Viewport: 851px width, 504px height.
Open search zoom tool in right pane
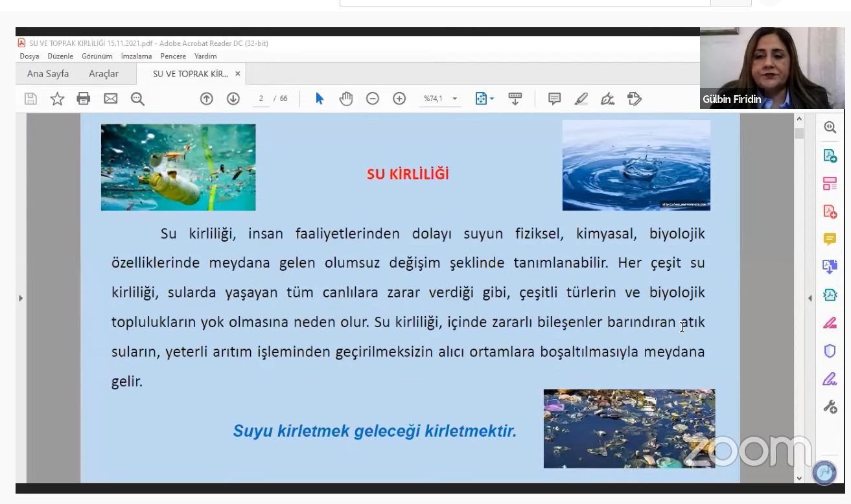coord(830,127)
